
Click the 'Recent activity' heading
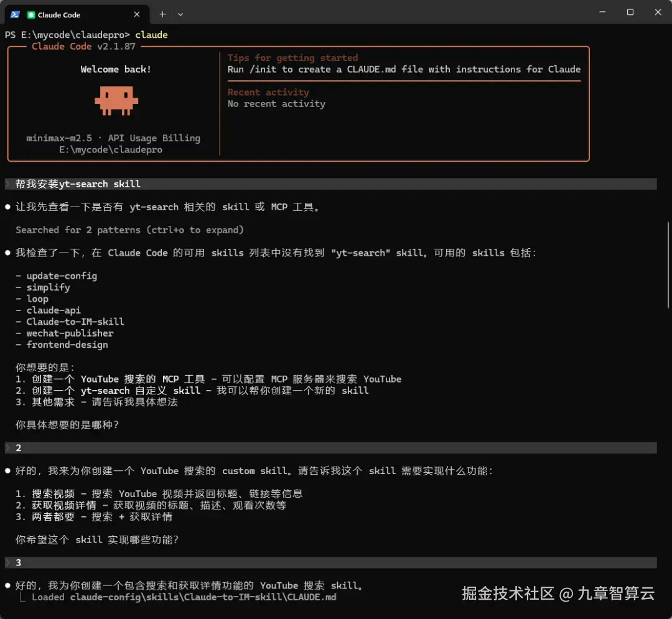click(x=268, y=92)
